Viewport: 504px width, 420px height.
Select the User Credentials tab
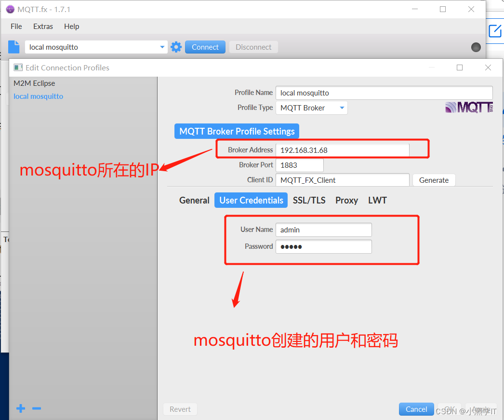point(251,200)
